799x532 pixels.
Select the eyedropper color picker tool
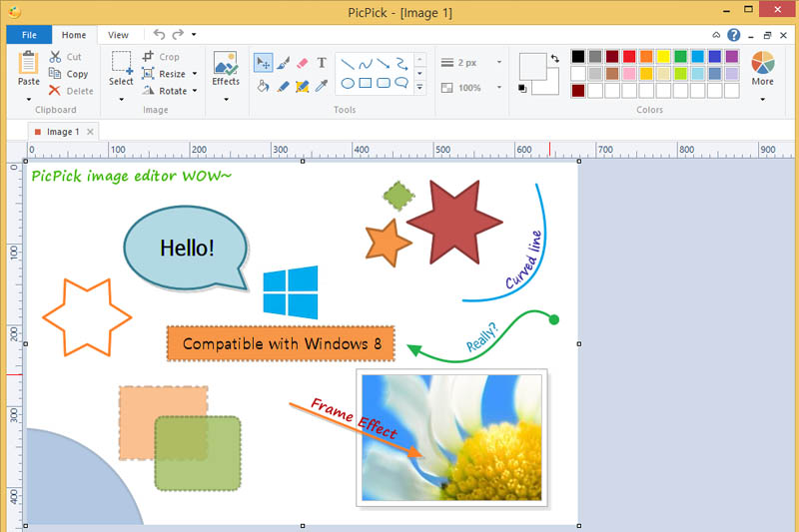[x=322, y=86]
